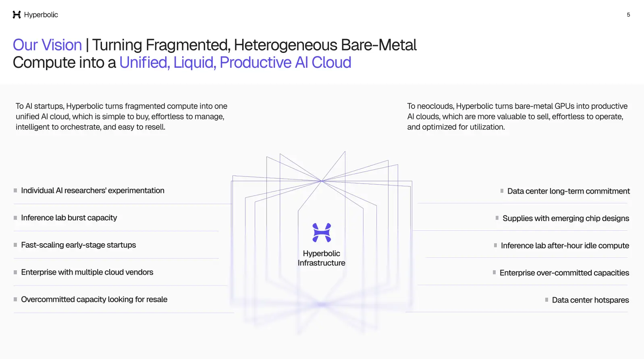Viewport: 644px width, 359px height.
Task: Select 'Overcommitted capacity looking for resale' item
Action: click(x=94, y=299)
